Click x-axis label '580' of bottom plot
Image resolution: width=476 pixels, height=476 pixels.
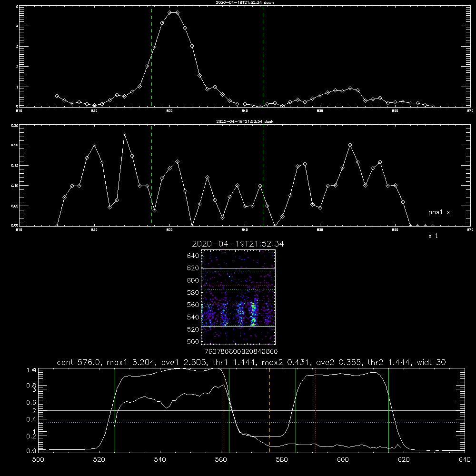[x=282, y=460]
